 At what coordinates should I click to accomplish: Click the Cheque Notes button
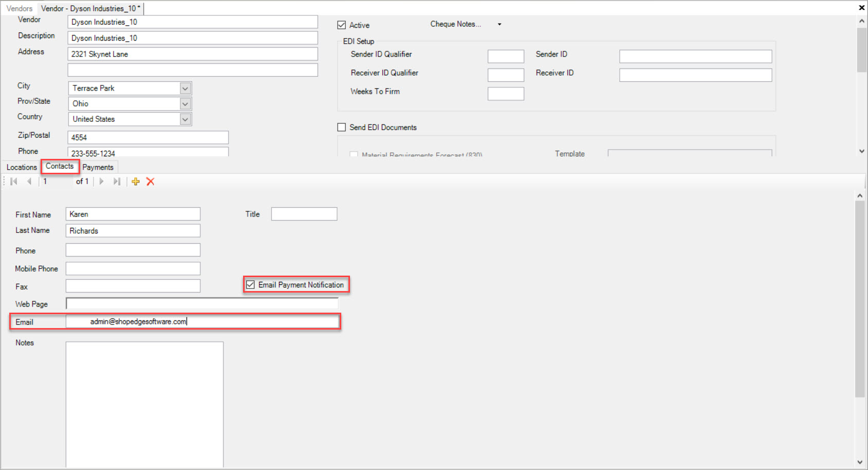point(456,24)
